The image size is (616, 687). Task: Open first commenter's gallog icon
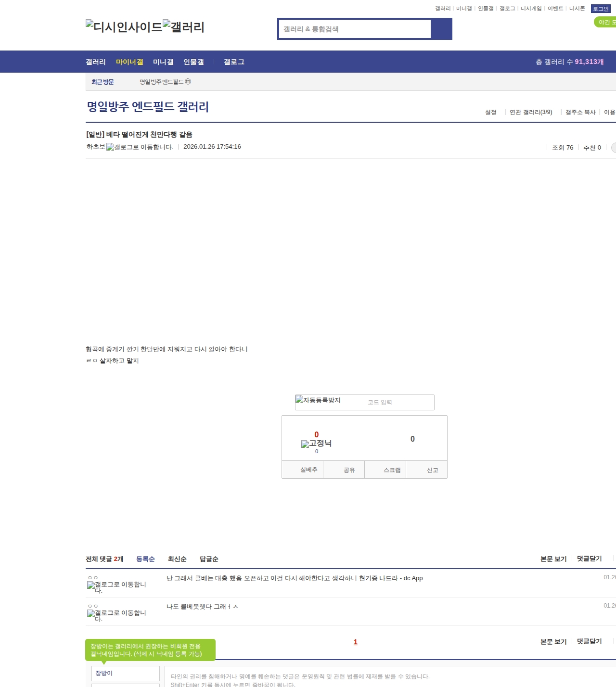tap(116, 586)
